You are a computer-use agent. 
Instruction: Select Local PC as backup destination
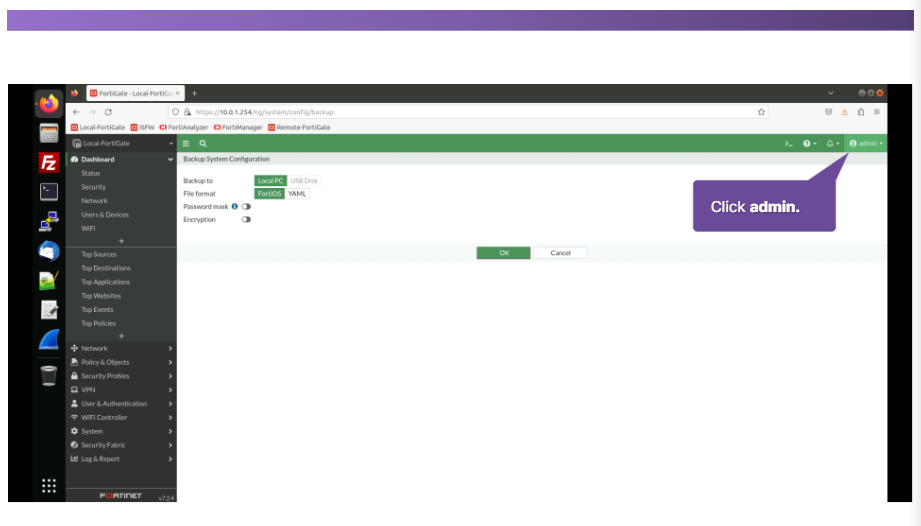270,181
